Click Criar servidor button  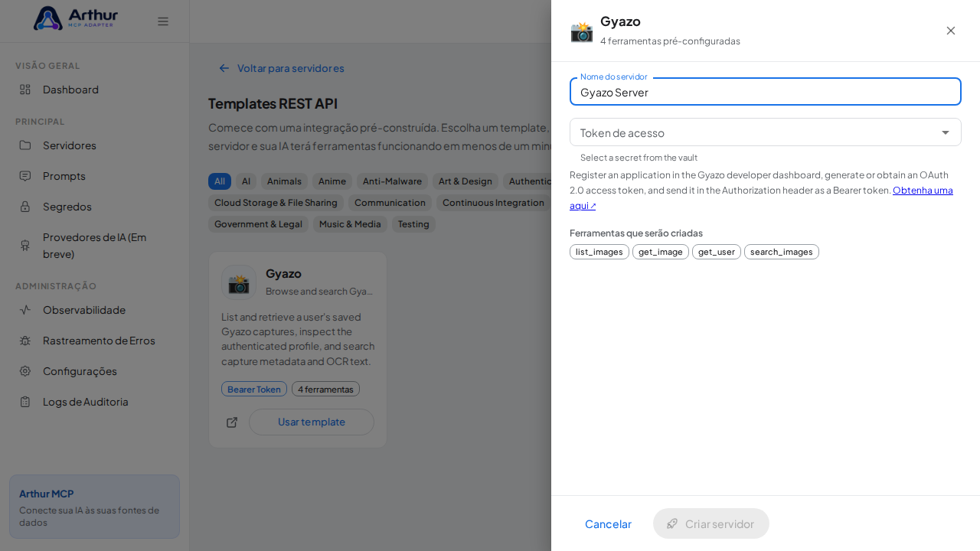(711, 523)
